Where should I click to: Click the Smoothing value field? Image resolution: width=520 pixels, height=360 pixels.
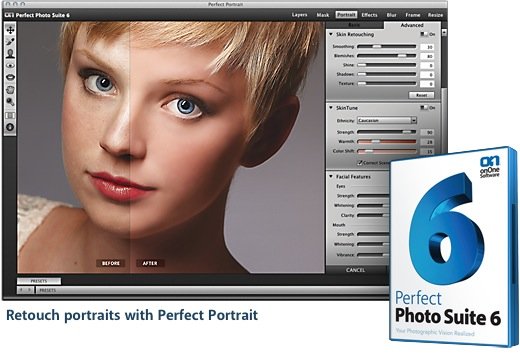click(x=427, y=47)
